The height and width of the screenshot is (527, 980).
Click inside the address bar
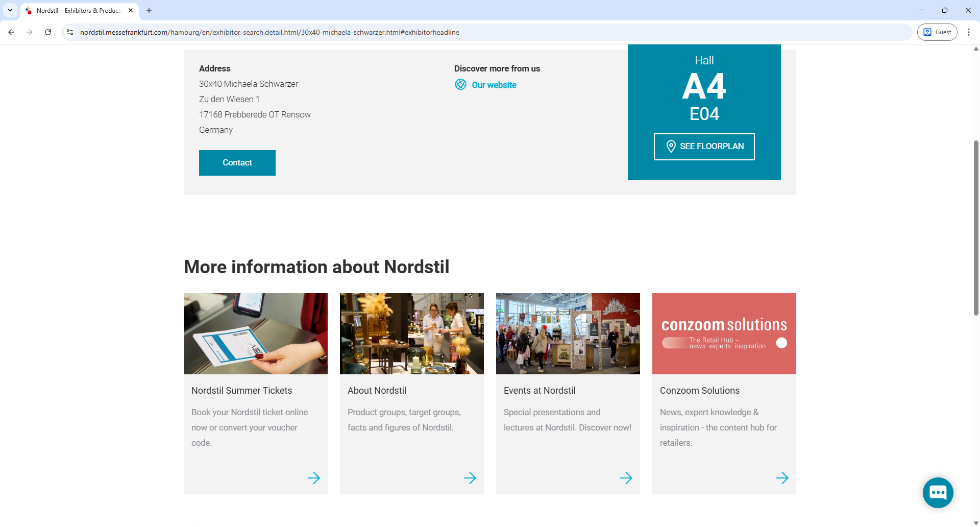point(306,32)
